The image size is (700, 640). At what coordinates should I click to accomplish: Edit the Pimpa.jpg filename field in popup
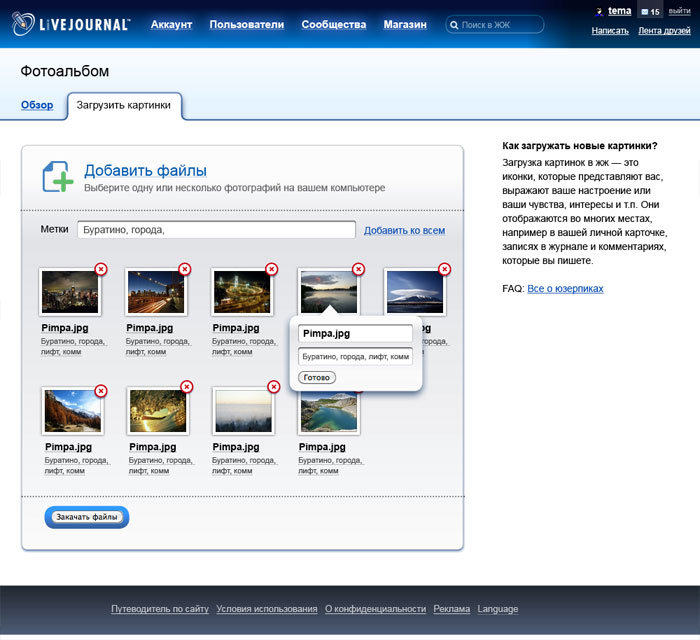(x=355, y=334)
